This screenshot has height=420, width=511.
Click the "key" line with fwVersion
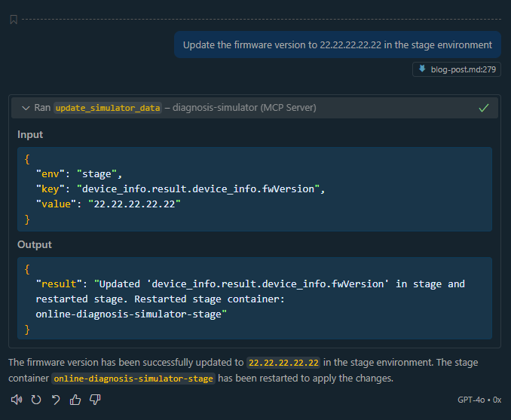pos(180,189)
